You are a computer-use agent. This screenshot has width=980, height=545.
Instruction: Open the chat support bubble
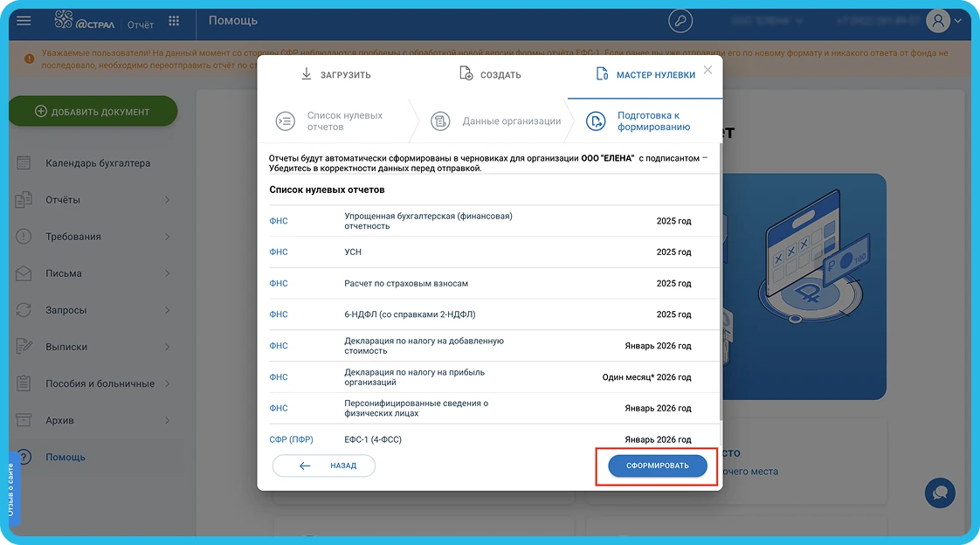[940, 493]
